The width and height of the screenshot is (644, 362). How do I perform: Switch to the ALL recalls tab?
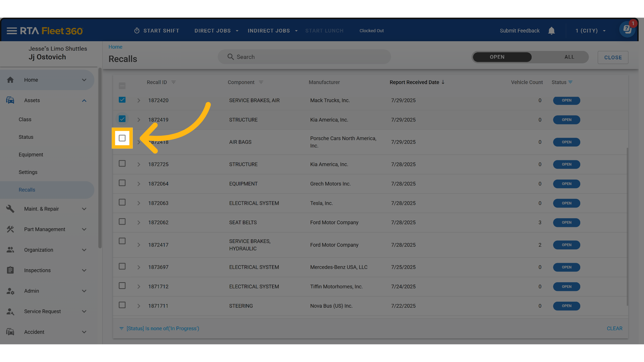tap(569, 57)
